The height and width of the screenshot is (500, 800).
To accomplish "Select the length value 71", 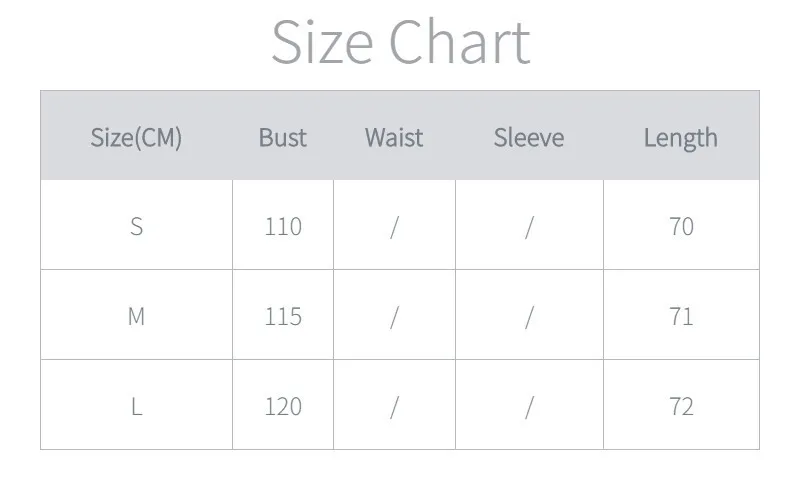I will [x=681, y=316].
